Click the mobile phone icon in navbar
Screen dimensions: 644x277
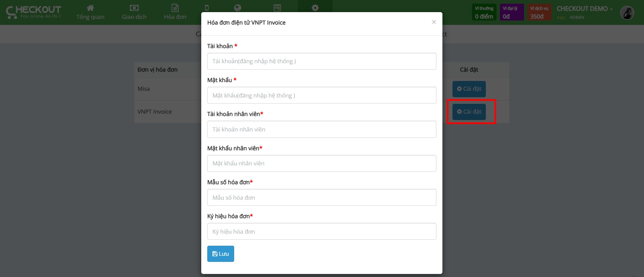(x=207, y=8)
